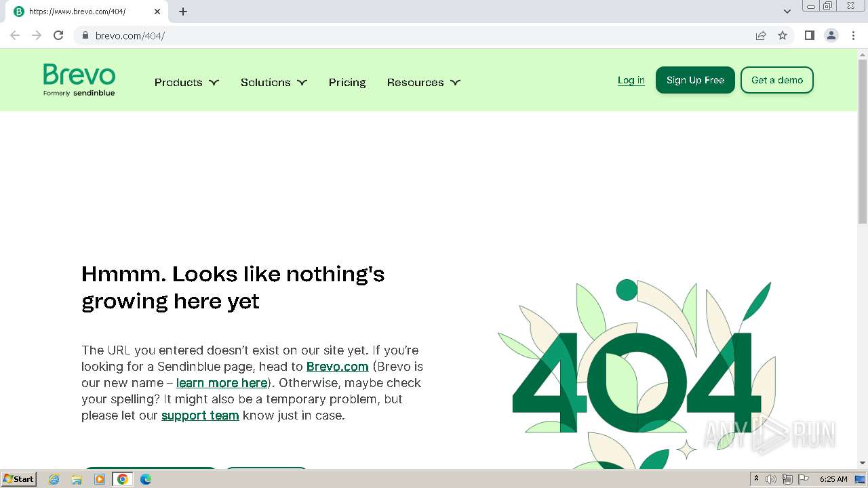Contact the support team link

click(x=200, y=415)
